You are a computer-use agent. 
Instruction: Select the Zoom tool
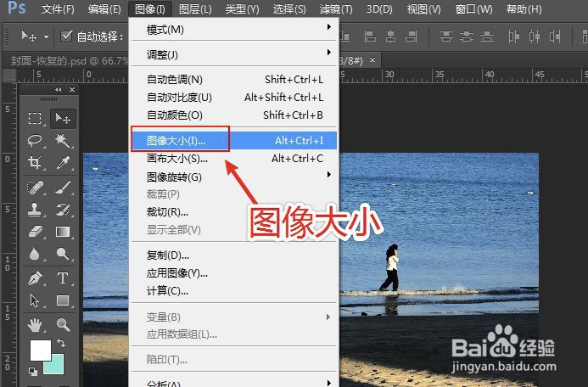(63, 325)
